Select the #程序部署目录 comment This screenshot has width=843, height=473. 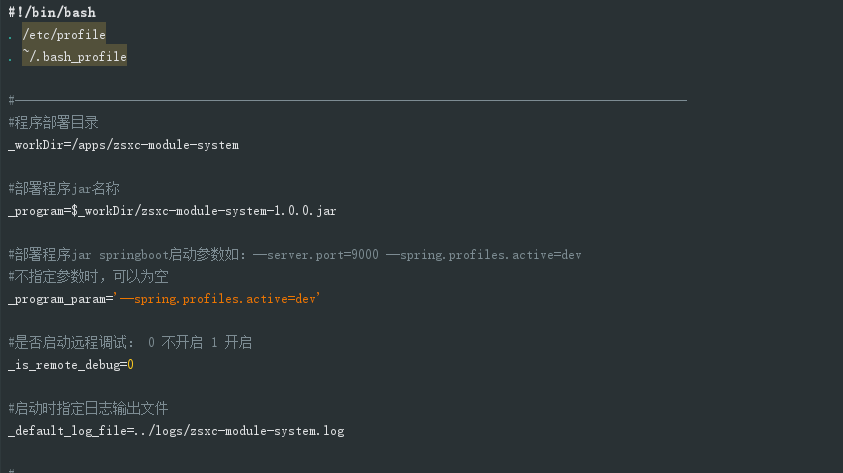pos(53,122)
